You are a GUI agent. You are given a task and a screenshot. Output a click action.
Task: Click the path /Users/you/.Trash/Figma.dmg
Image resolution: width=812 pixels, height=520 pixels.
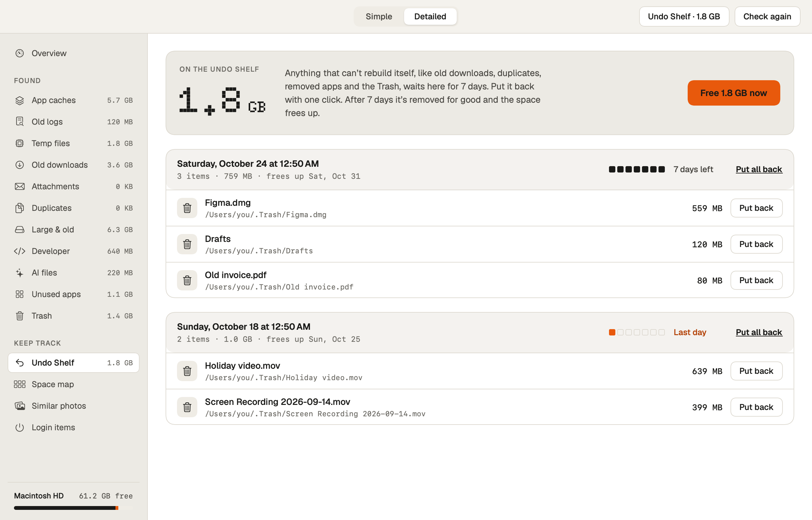(x=265, y=215)
